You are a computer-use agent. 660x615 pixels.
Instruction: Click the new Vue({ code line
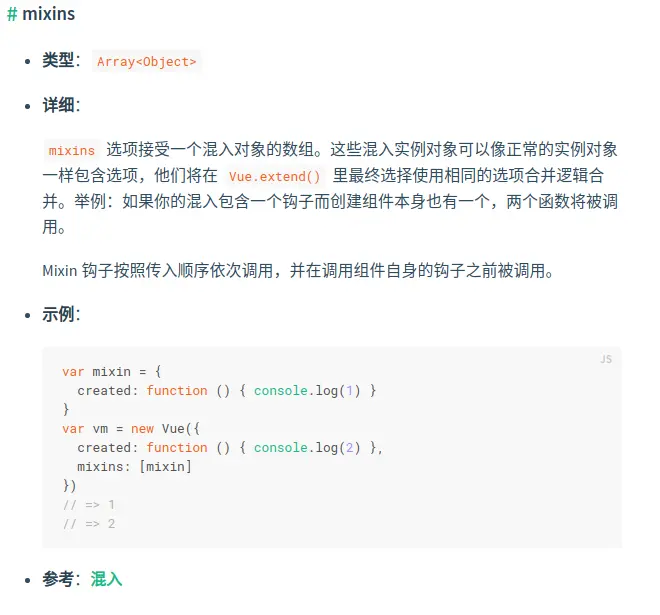tap(131, 429)
